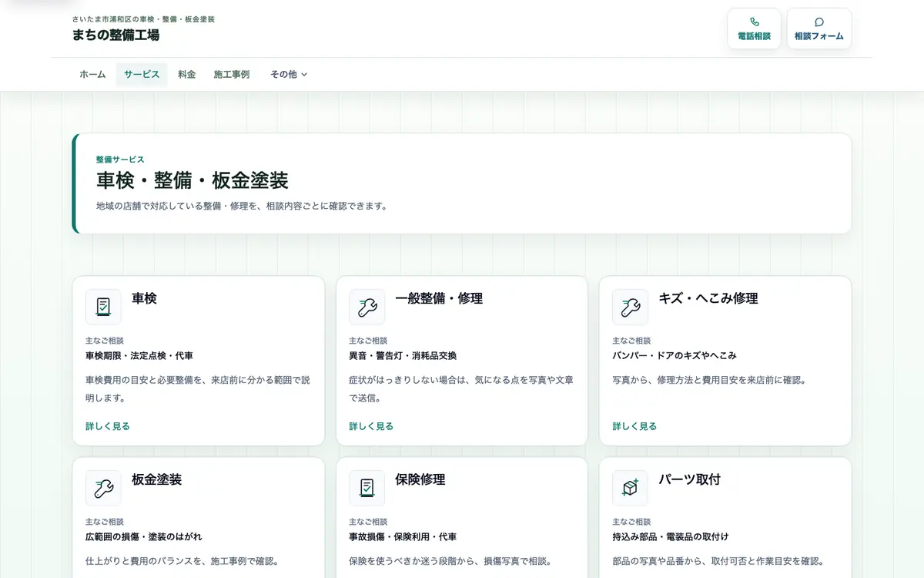Viewport: 924px width, 578px height.
Task: Click the box icon on the パーツ取付 card
Action: coord(630,488)
